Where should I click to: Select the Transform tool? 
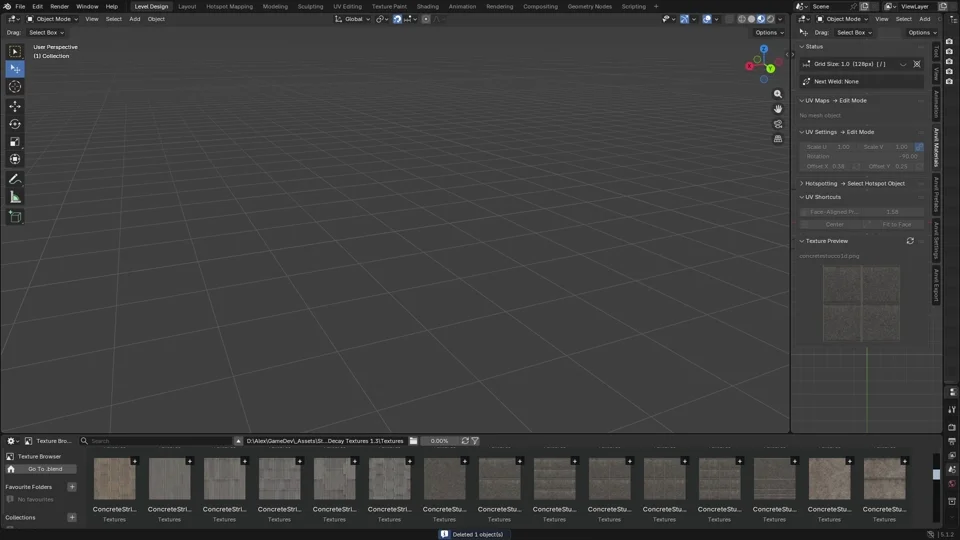point(15,160)
